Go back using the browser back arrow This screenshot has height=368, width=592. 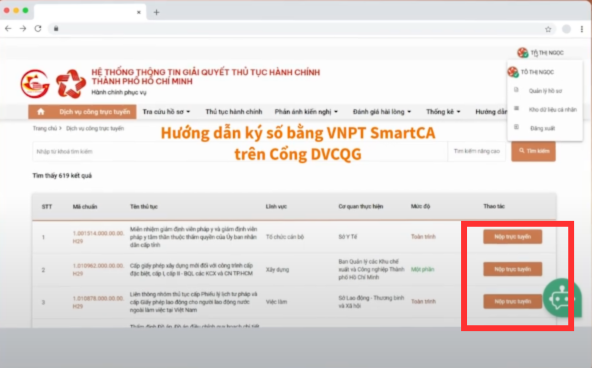click(x=8, y=29)
